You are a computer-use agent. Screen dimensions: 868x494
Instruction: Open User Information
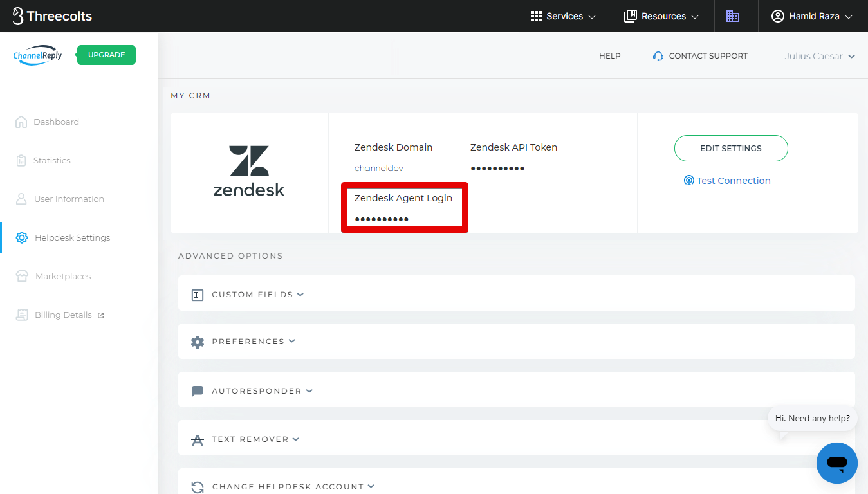[69, 199]
